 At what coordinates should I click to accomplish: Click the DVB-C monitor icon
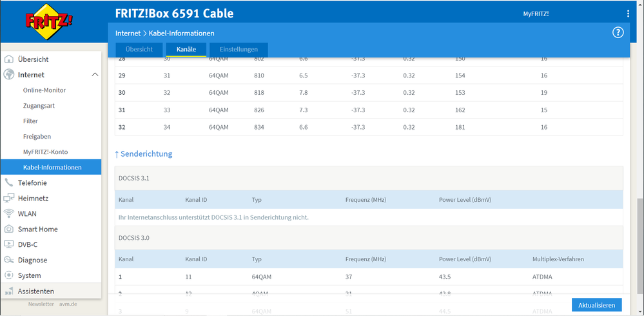coord(9,245)
